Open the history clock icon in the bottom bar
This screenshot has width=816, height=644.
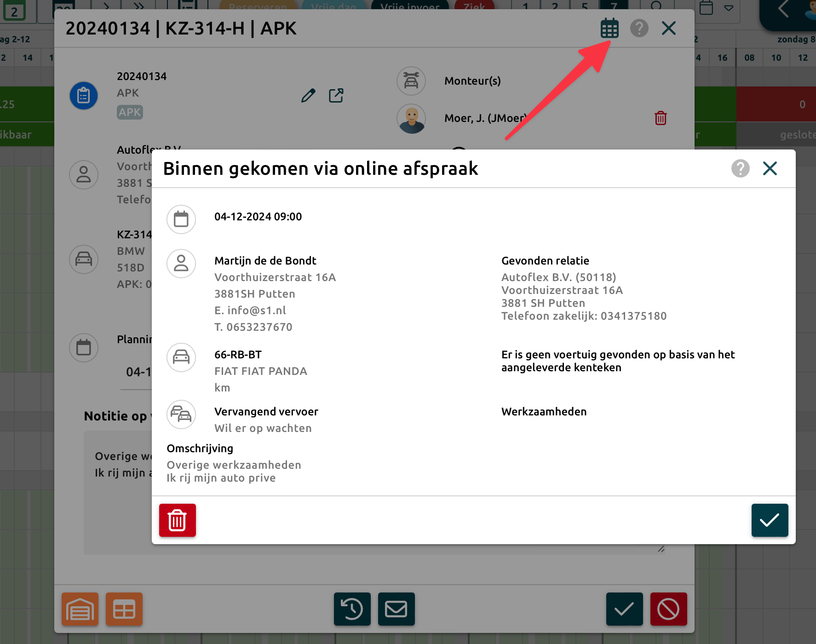352,609
